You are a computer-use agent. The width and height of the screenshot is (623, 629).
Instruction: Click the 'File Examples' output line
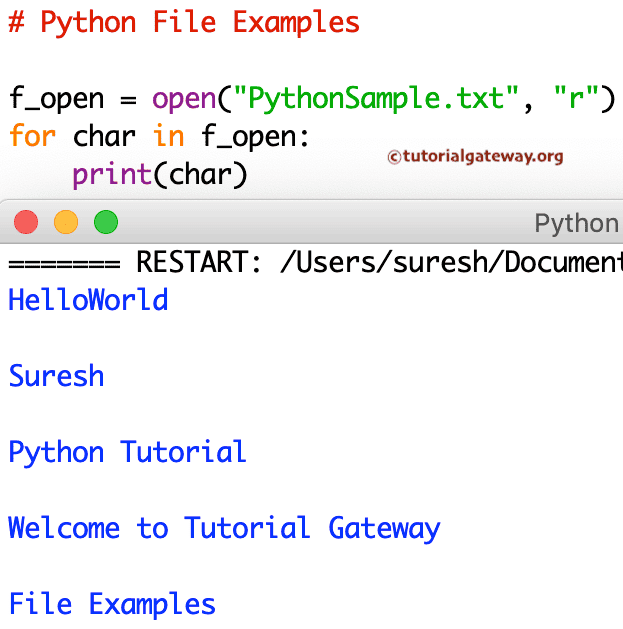point(112,604)
